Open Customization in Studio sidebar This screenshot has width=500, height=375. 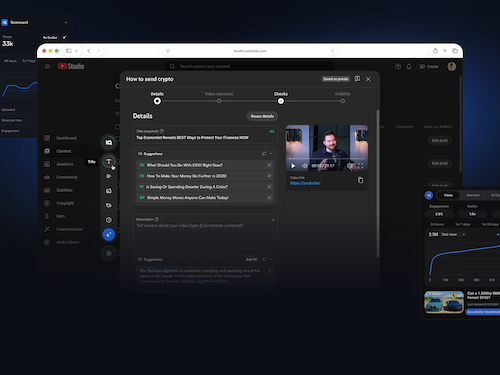[69, 229]
